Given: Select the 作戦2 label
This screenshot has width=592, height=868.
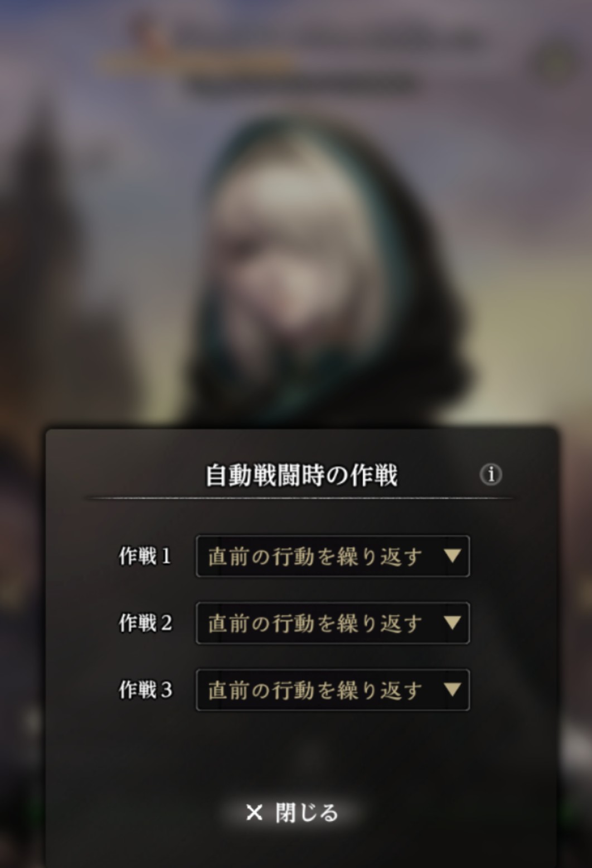Looking at the screenshot, I should click(x=145, y=623).
